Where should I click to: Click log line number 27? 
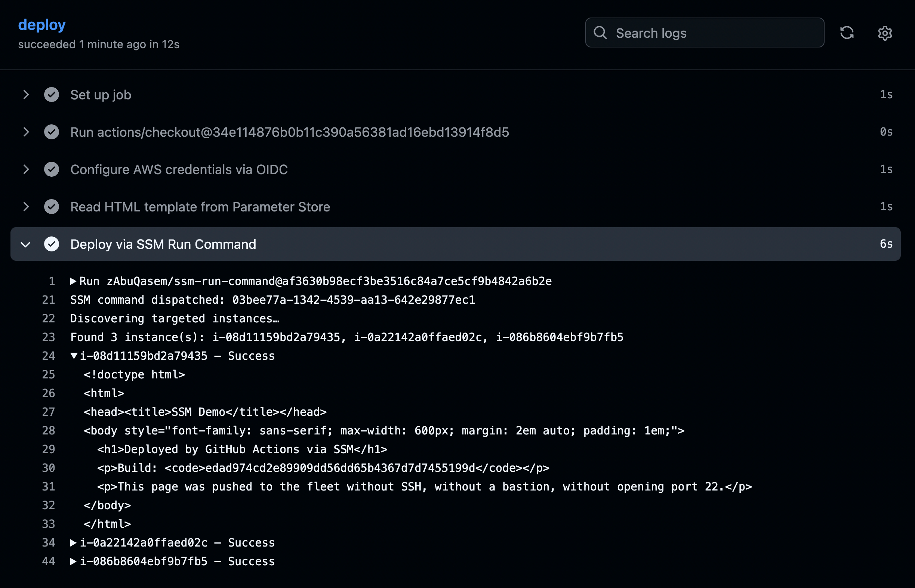click(49, 412)
